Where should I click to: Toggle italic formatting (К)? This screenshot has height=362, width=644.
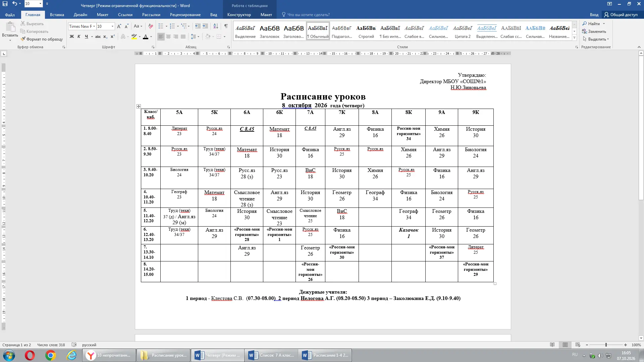coord(79,37)
